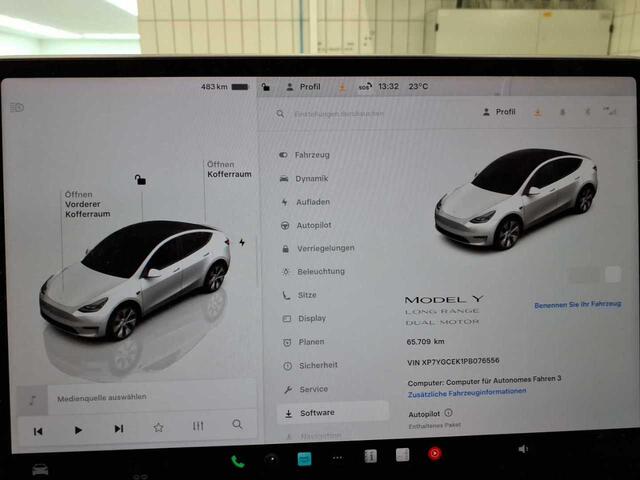Open the white notes app icon in dock
The image size is (640, 480).
coord(402,454)
